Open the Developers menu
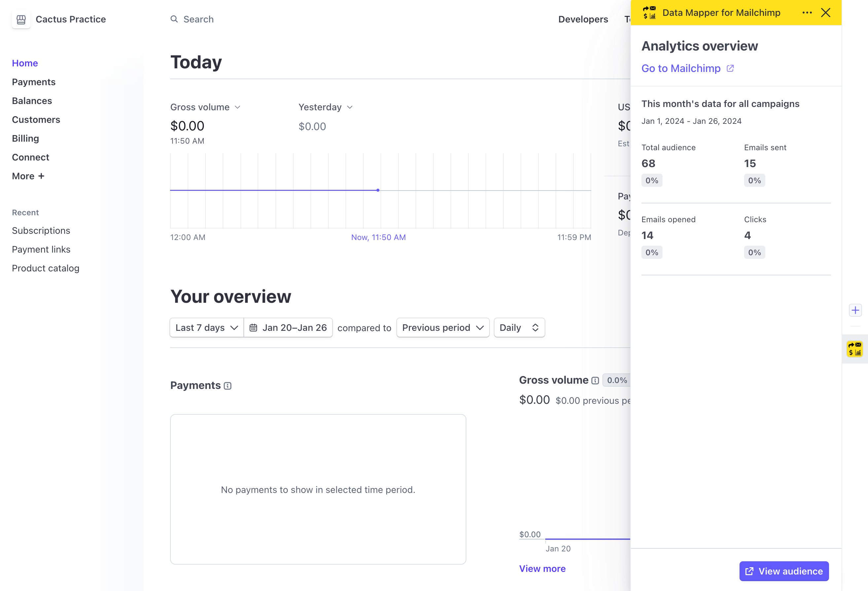This screenshot has width=868, height=591. click(583, 19)
